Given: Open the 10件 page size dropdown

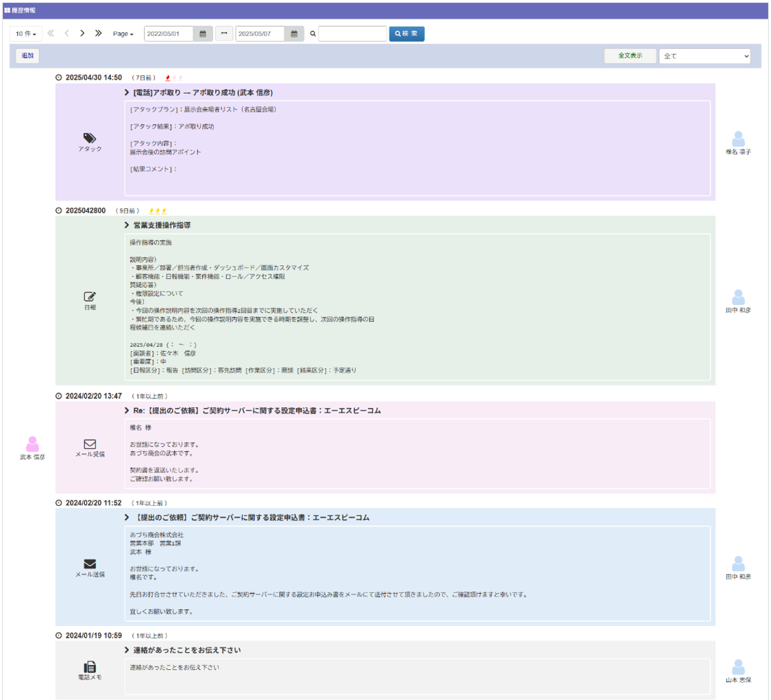Looking at the screenshot, I should point(26,34).
